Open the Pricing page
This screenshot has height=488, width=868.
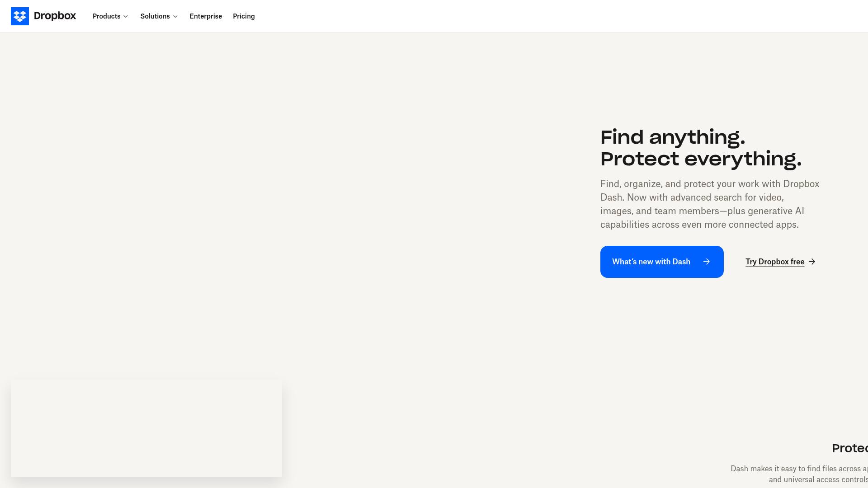point(244,16)
